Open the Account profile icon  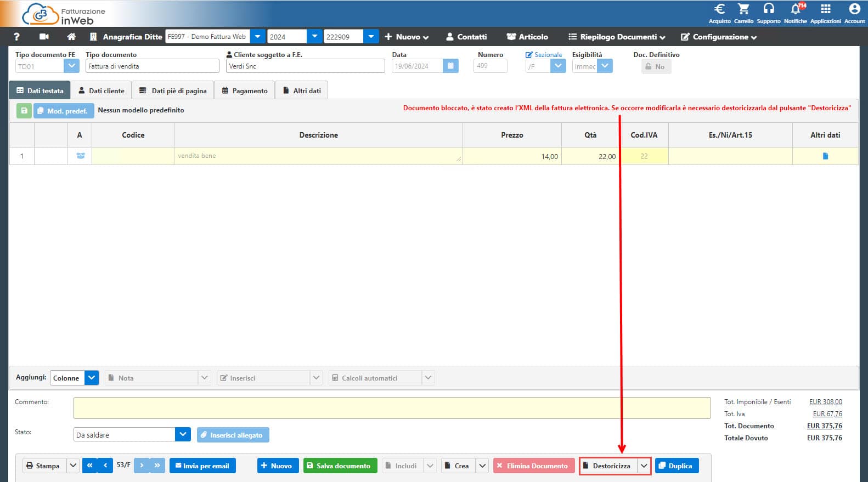coord(854,14)
